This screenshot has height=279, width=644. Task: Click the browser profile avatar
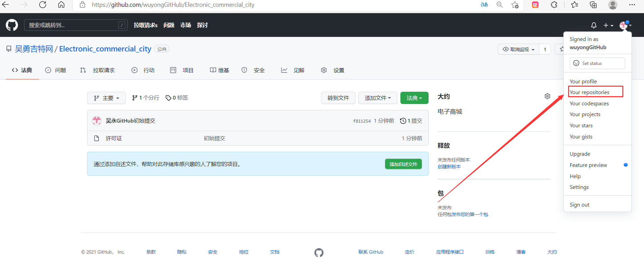(613, 5)
